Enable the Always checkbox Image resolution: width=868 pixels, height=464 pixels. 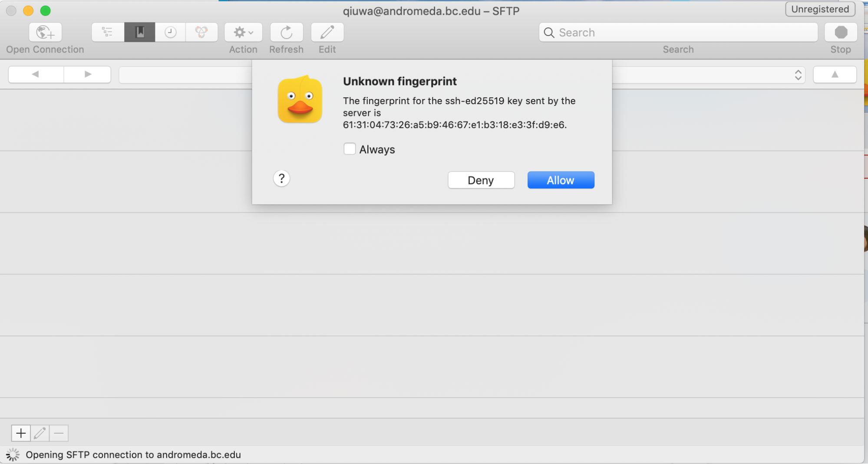click(350, 149)
